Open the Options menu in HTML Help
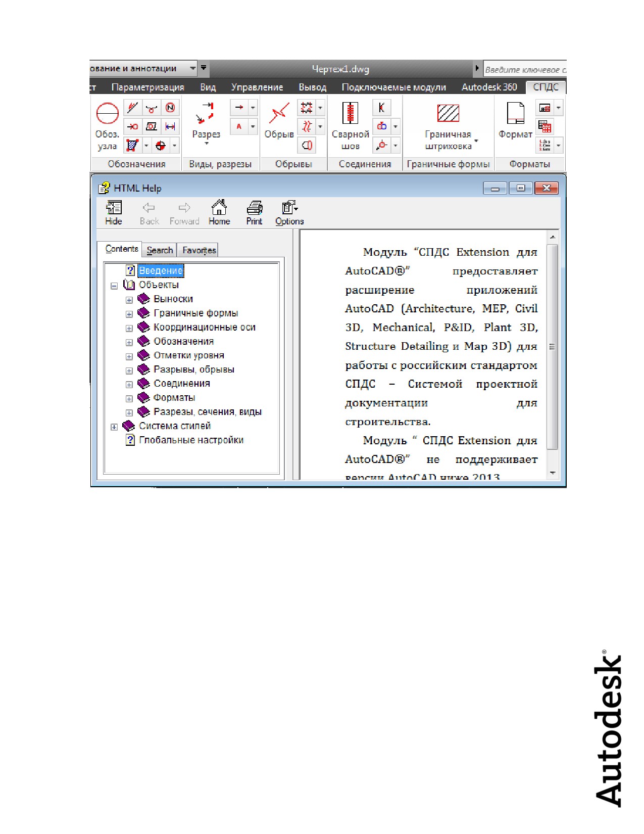This screenshot has height=834, width=644. [x=289, y=213]
